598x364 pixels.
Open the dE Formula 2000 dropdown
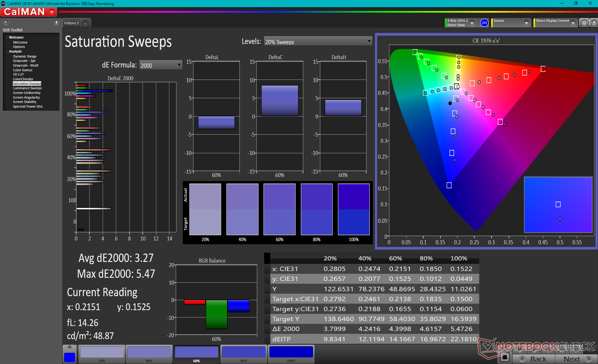pyautogui.click(x=160, y=65)
